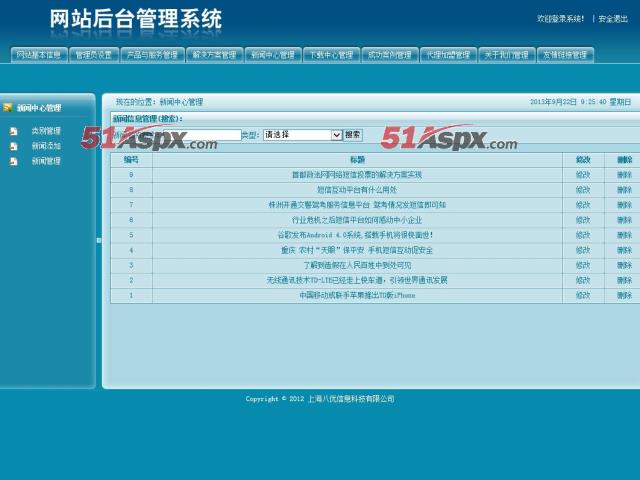Viewport: 640px width, 480px height.
Task: Click 删除 for news row number 6
Action: 624,220
